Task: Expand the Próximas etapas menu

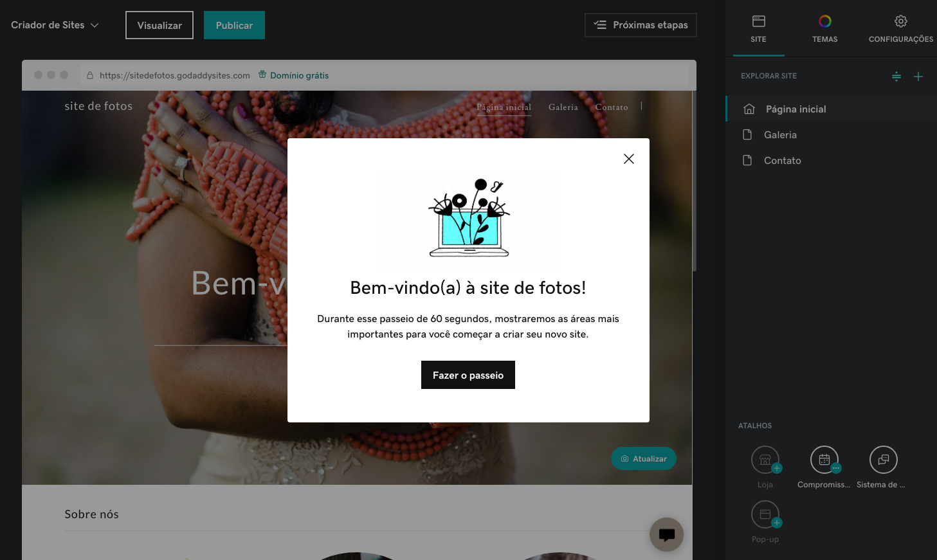Action: point(640,24)
